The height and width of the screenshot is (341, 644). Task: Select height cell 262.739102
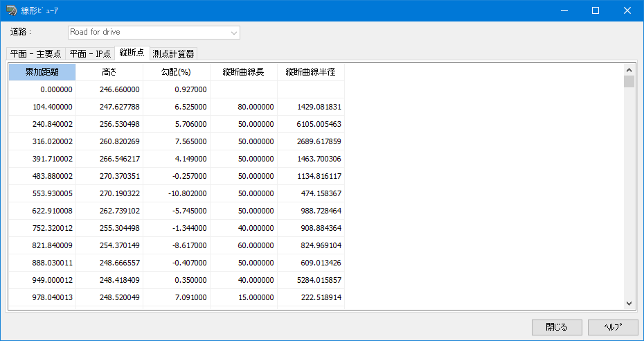pos(109,211)
